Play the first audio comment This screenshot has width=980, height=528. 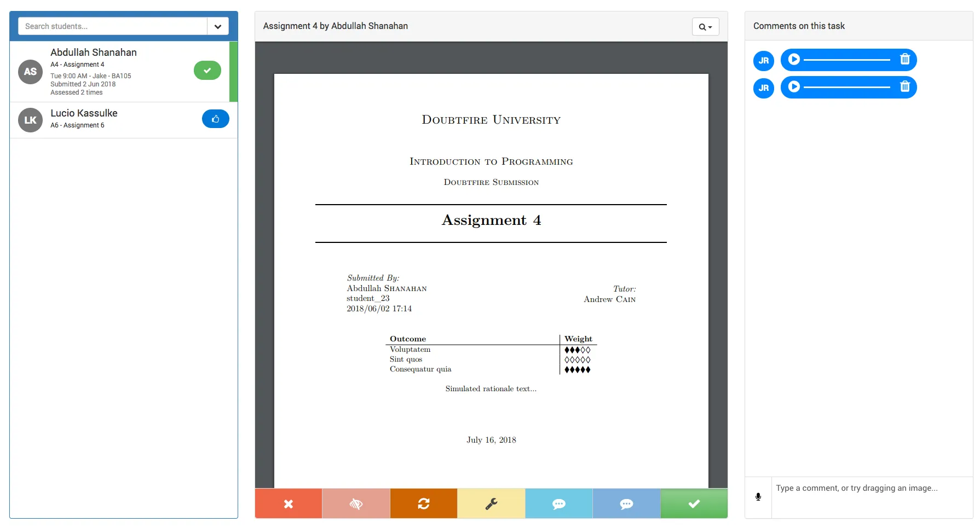click(794, 59)
